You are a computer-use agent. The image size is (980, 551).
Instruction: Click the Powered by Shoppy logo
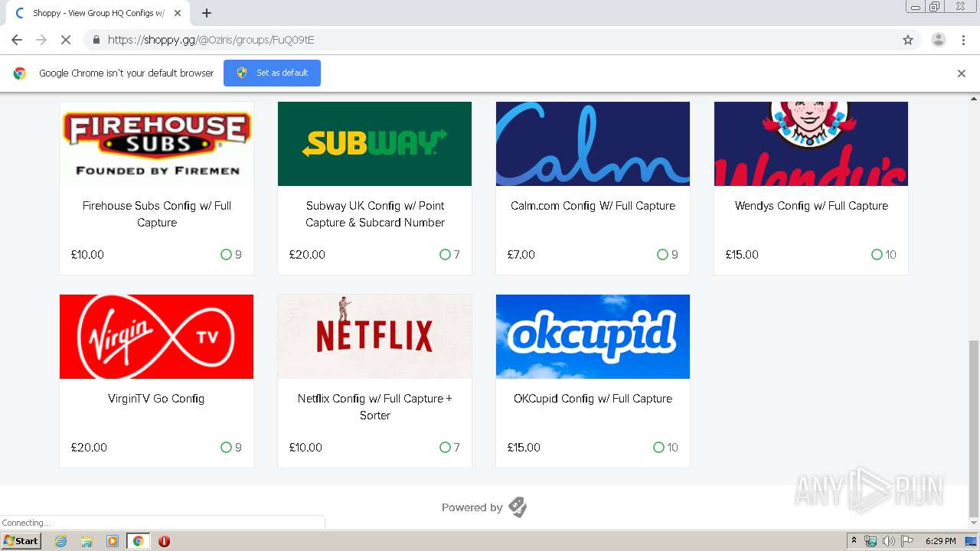518,507
